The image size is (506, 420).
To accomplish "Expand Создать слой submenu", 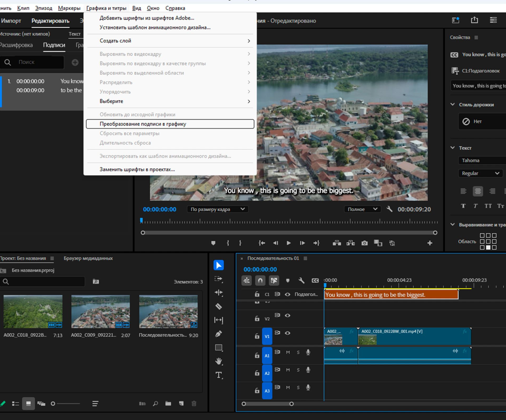I will click(170, 41).
